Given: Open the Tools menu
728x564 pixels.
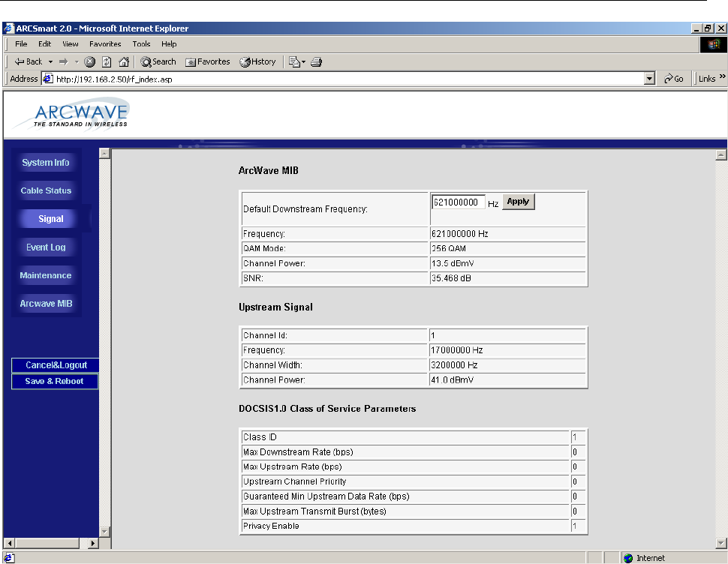Looking at the screenshot, I should click(141, 44).
